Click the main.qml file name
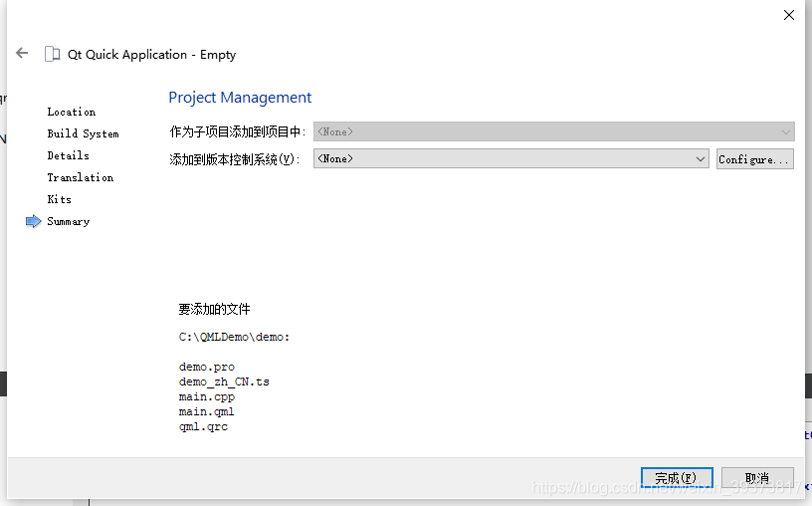Viewport: 812px width, 506px height. tap(207, 412)
